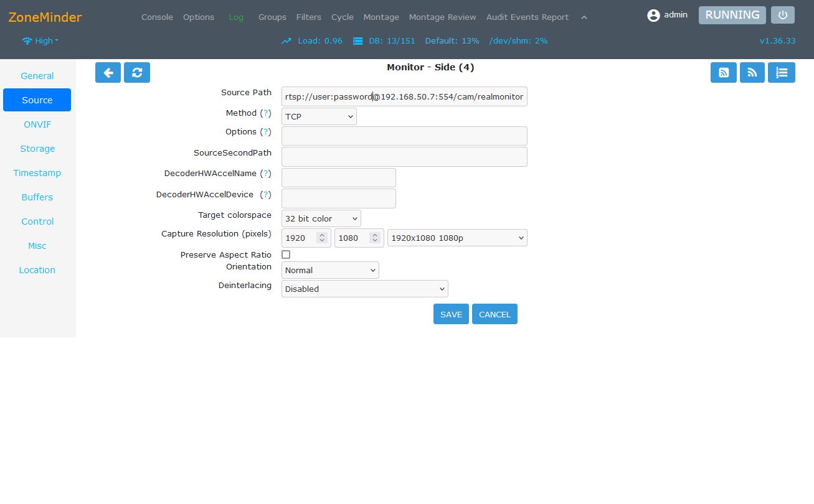
Task: Open the Console menu item
Action: pyautogui.click(x=157, y=17)
